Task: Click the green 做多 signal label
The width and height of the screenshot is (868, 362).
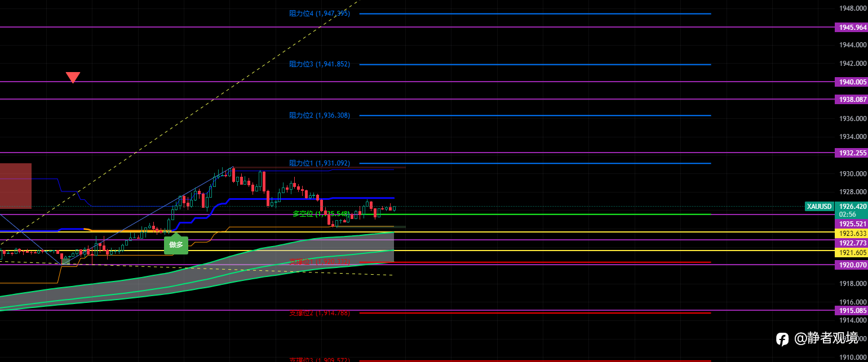Action: (x=176, y=244)
